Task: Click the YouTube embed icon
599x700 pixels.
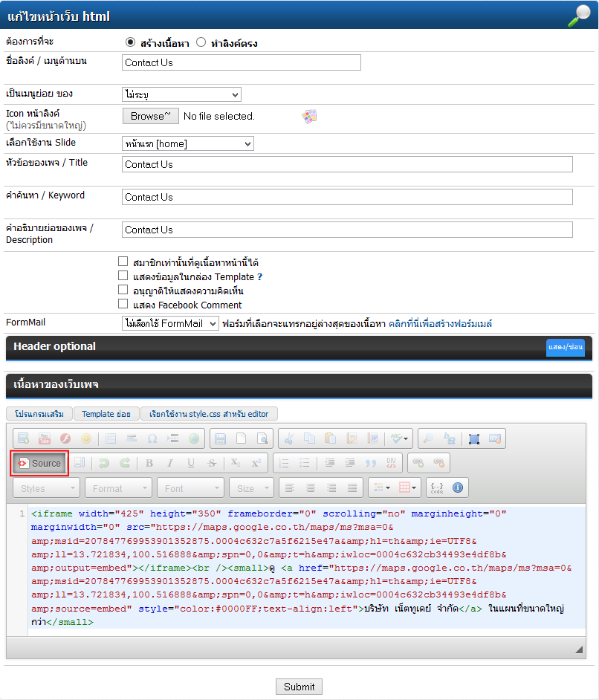Action: tap(44, 438)
